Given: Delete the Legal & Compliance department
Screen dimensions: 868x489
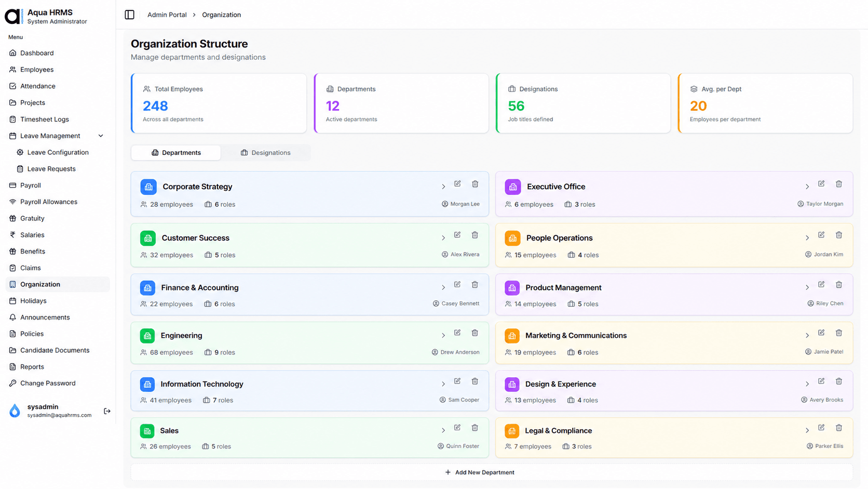Looking at the screenshot, I should point(839,428).
